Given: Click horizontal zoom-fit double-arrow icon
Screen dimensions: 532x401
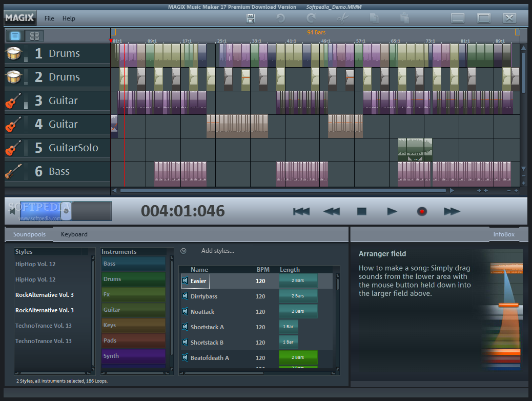Looking at the screenshot, I should 482,190.
